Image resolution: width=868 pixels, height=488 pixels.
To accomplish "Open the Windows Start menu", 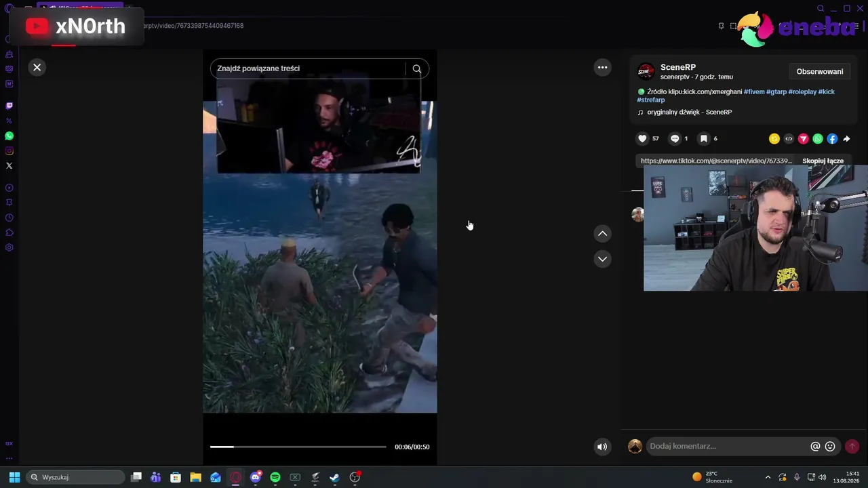I will [x=14, y=477].
